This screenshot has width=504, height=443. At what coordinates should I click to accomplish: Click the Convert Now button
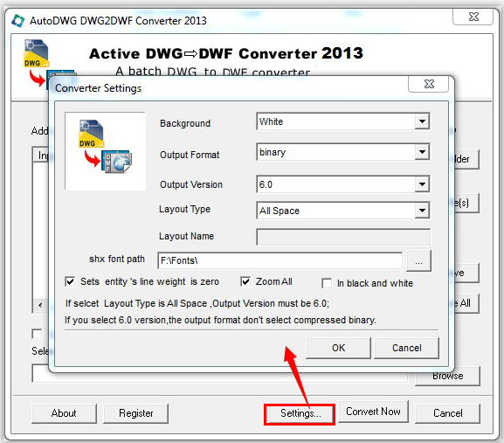(x=373, y=412)
